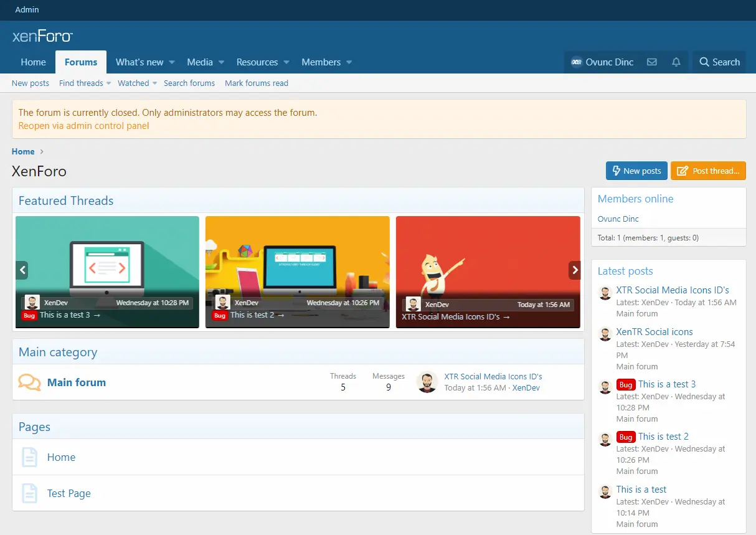Open This is a test thread in Latest posts
Viewport: 756px width, 535px height.
click(x=641, y=490)
